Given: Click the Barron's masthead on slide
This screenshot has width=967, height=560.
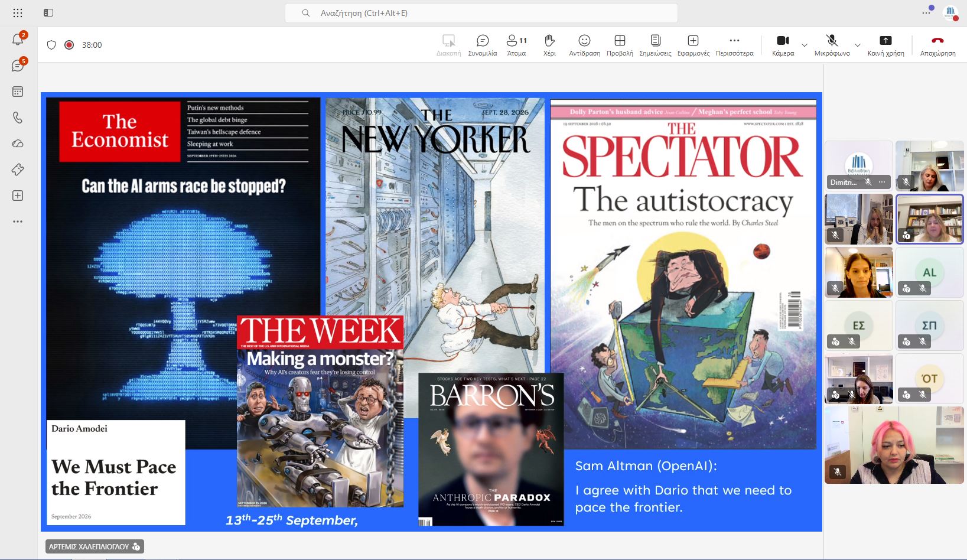Looking at the screenshot, I should 491,396.
